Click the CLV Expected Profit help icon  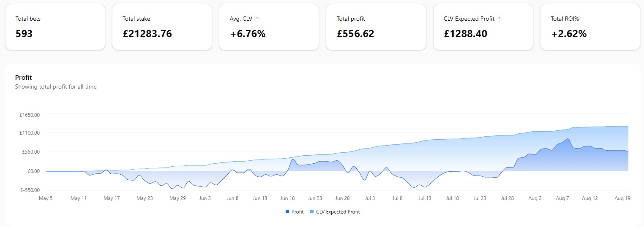499,19
